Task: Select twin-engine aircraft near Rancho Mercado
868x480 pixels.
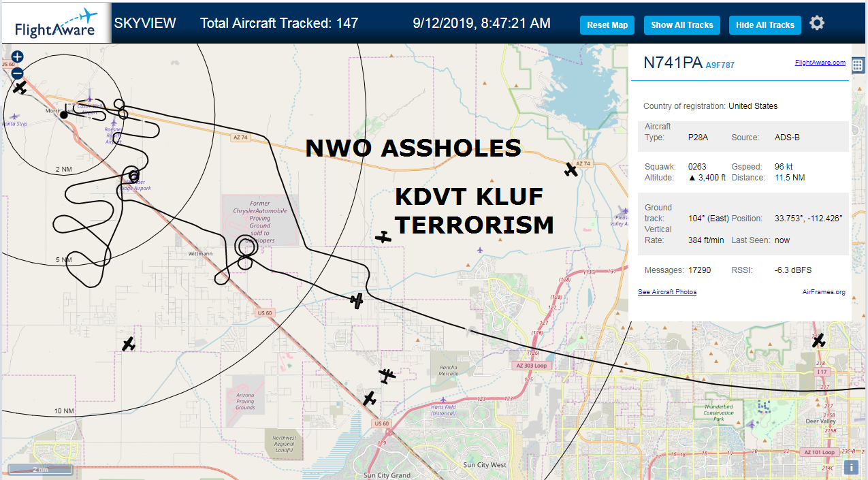Action: coord(387,375)
